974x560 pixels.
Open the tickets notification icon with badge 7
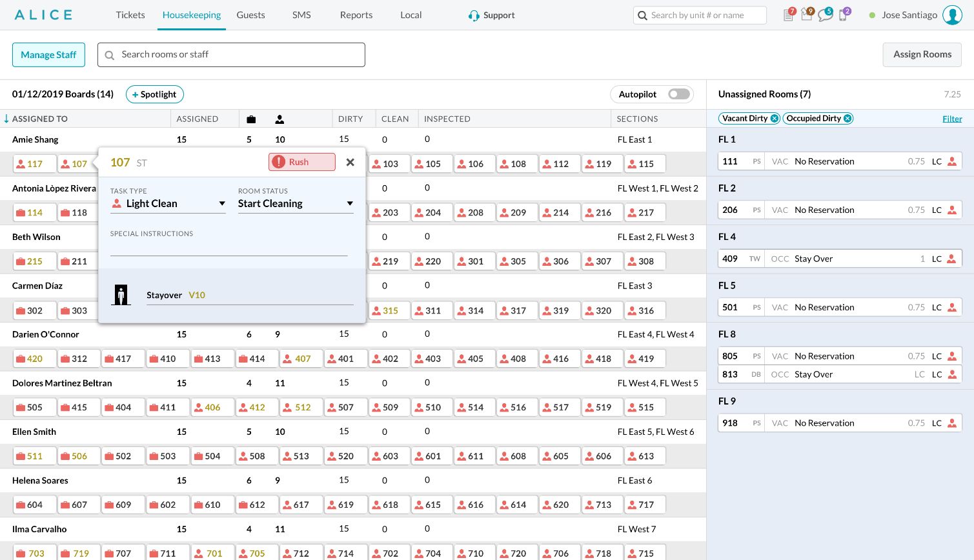[789, 15]
